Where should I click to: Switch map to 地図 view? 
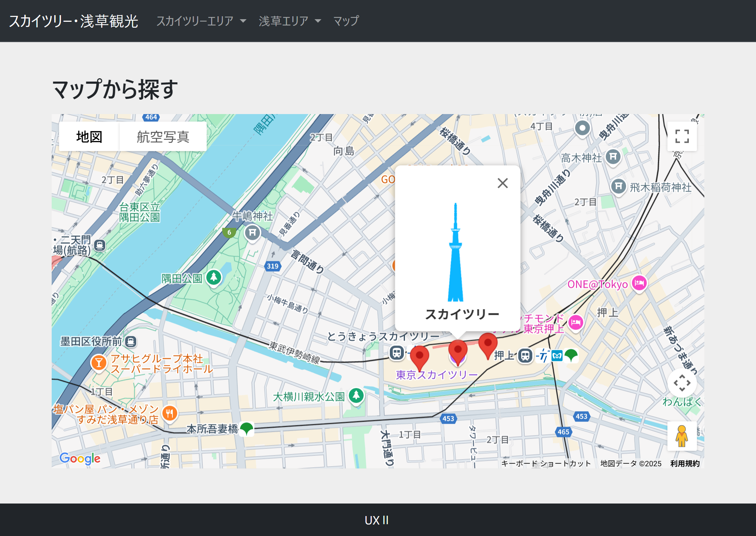tap(89, 137)
